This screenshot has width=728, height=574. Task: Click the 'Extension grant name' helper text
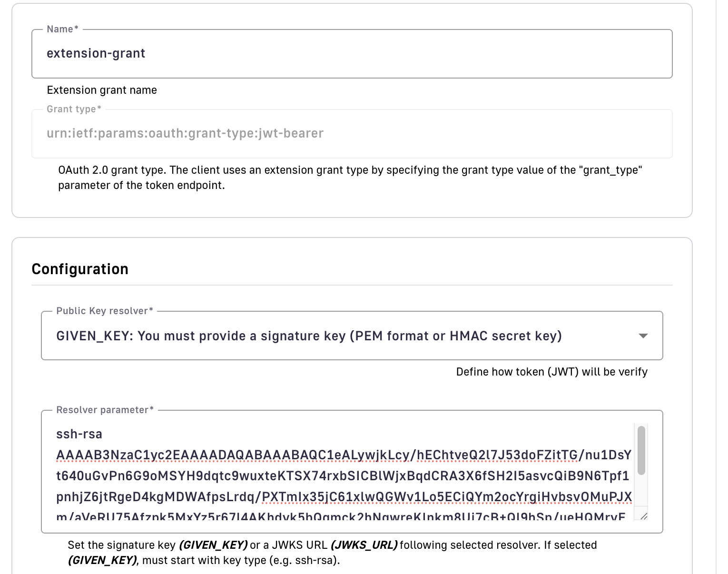(x=102, y=90)
